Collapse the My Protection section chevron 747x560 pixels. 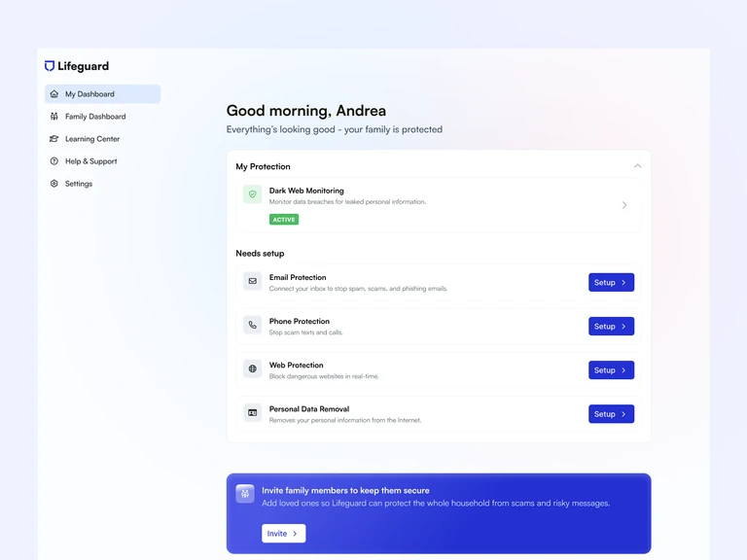(637, 166)
